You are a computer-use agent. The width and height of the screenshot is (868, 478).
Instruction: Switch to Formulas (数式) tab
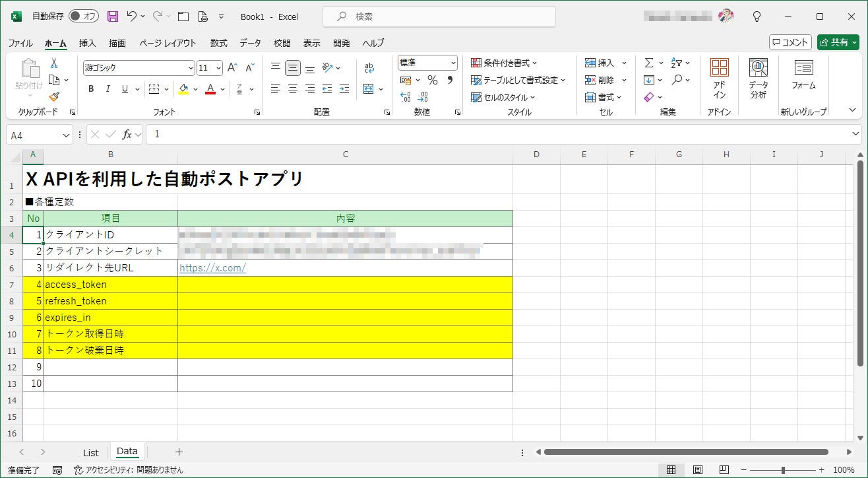point(219,43)
